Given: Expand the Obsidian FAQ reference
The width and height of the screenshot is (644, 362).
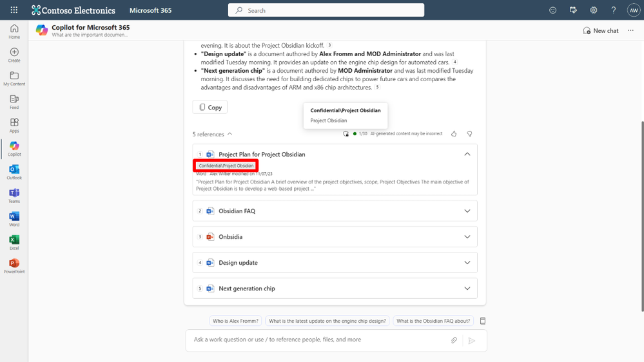Looking at the screenshot, I should (335, 211).
